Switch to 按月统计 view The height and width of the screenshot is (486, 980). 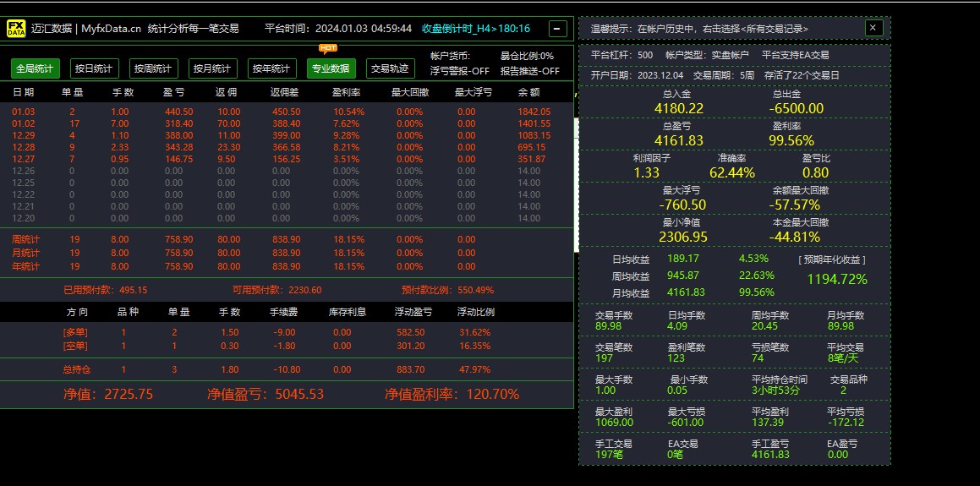click(212, 68)
